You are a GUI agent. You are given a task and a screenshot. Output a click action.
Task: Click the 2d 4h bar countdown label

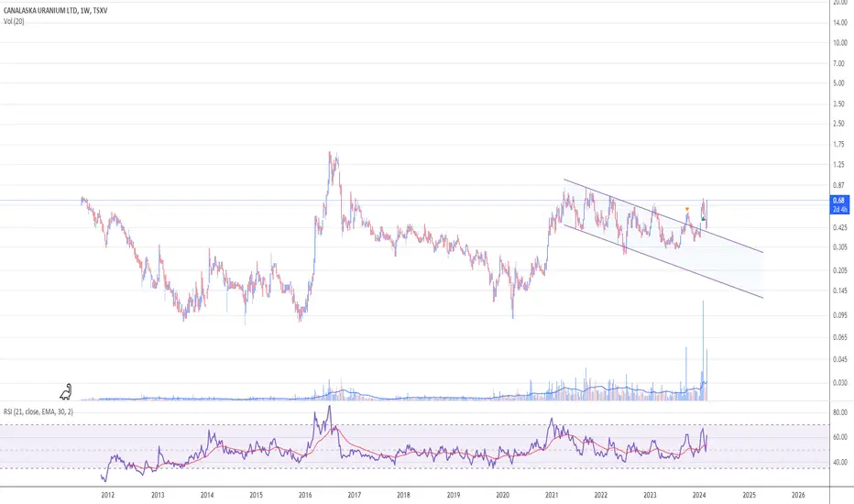coord(839,209)
